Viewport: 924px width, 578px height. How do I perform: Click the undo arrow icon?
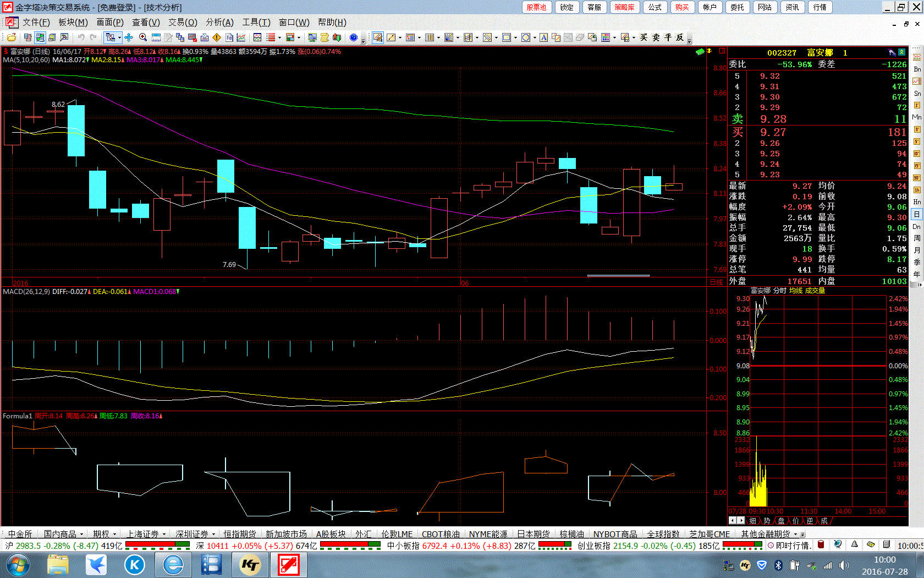(81, 37)
